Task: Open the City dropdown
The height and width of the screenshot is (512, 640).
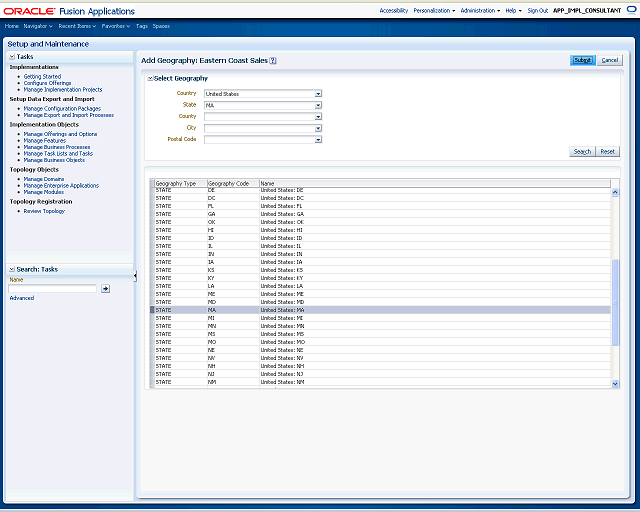Action: pyautogui.click(x=318, y=128)
